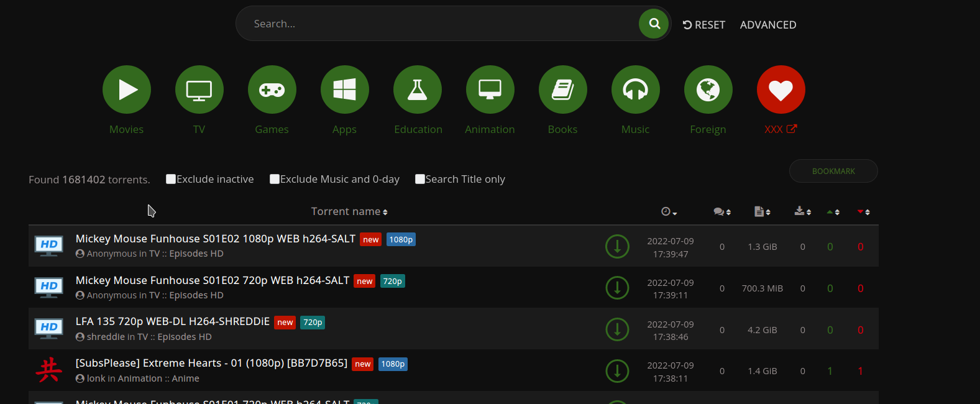
Task: Enable the Exclude inactive checkbox
Action: click(171, 179)
